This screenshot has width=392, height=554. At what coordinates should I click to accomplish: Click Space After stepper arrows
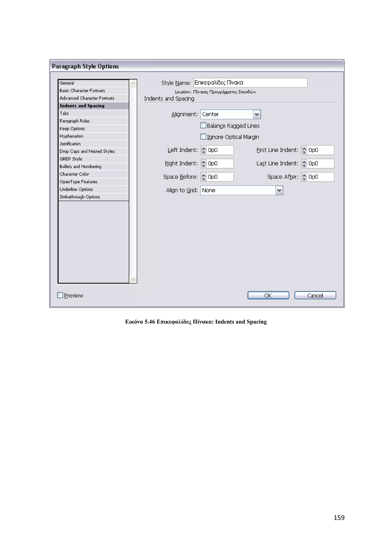304,177
